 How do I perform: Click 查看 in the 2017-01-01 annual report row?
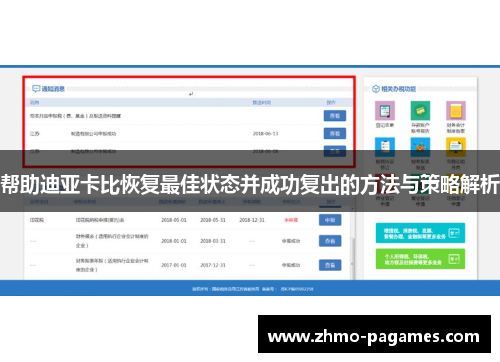click(330, 265)
